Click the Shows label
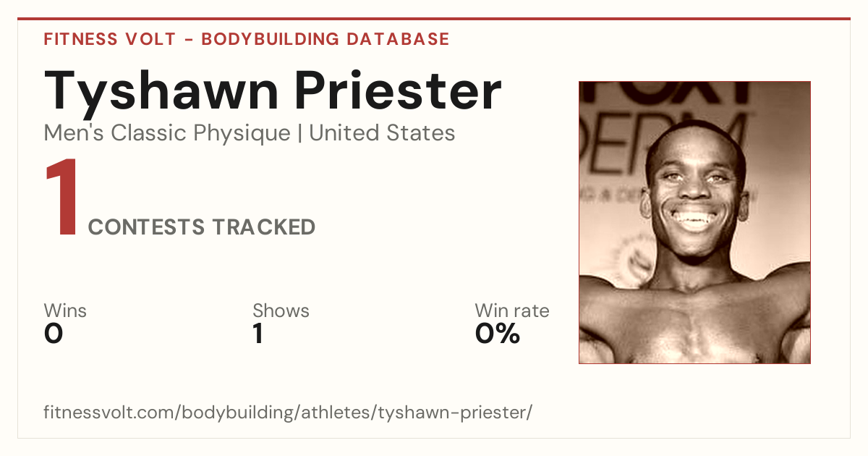Image resolution: width=868 pixels, height=456 pixels. (281, 311)
